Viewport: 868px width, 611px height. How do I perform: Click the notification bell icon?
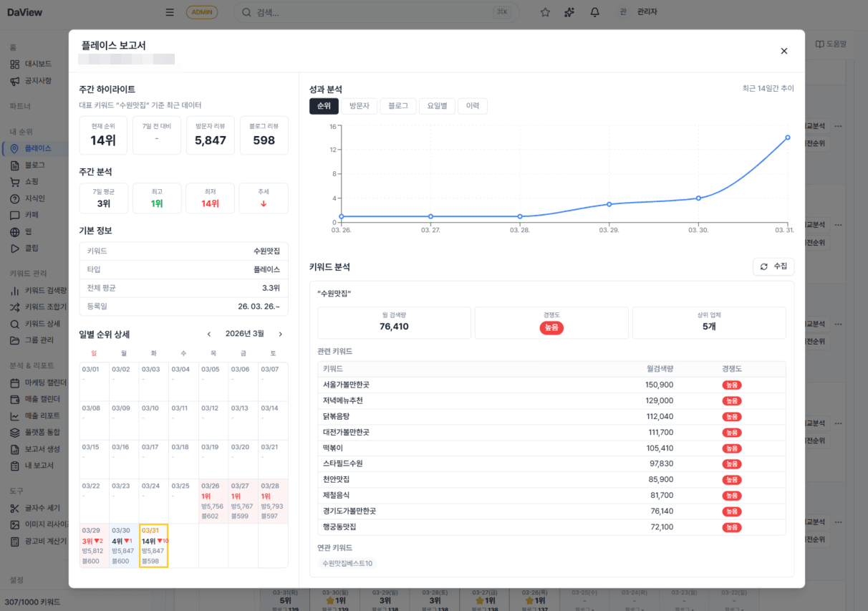pos(594,11)
